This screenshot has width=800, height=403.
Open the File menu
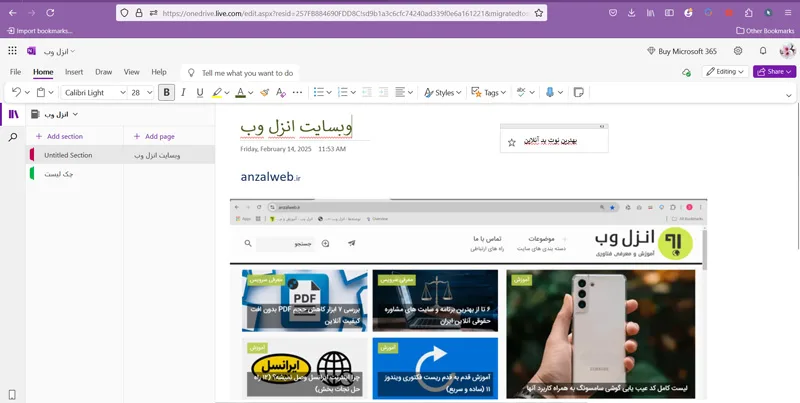[15, 72]
